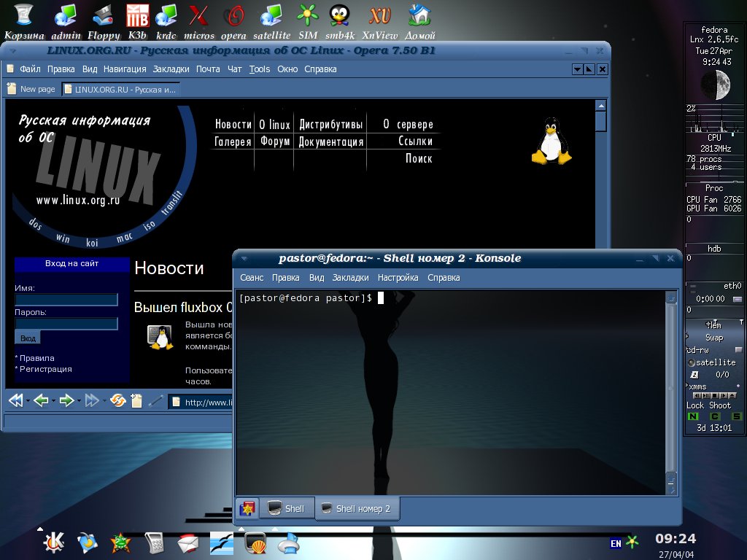Go back with Opera green left arrow
This screenshot has height=560, width=747.
42,400
